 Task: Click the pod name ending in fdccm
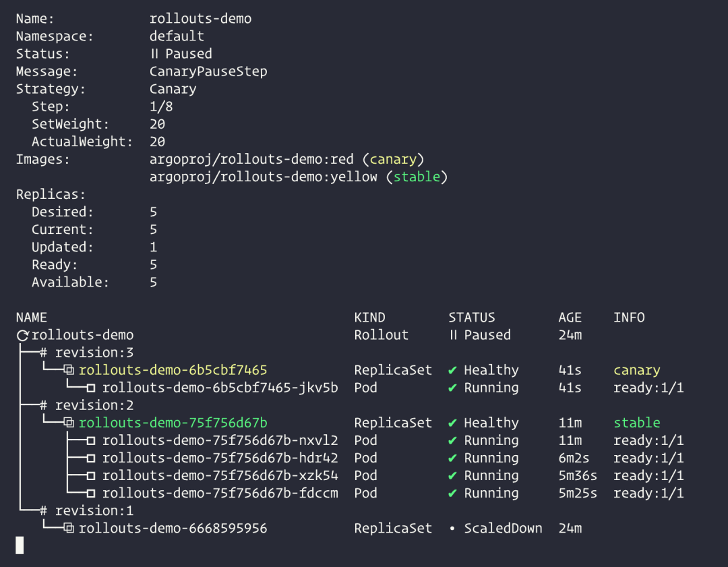point(220,493)
